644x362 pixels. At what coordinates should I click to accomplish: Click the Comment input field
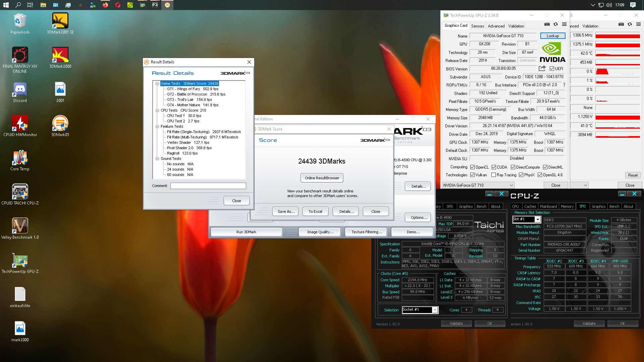point(208,186)
